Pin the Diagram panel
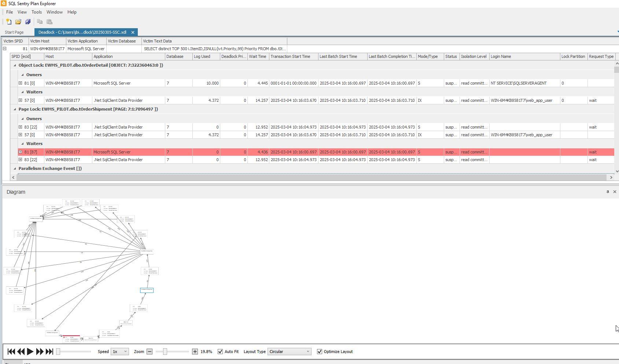 tap(608, 192)
